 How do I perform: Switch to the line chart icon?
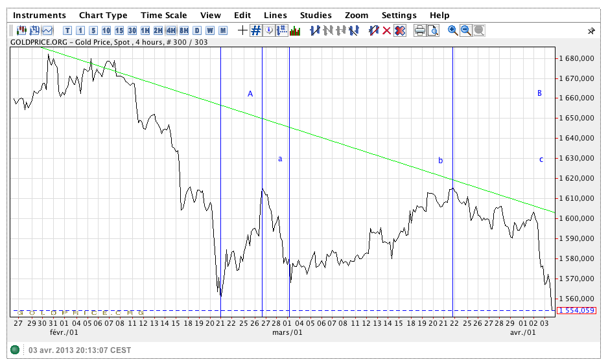47,30
